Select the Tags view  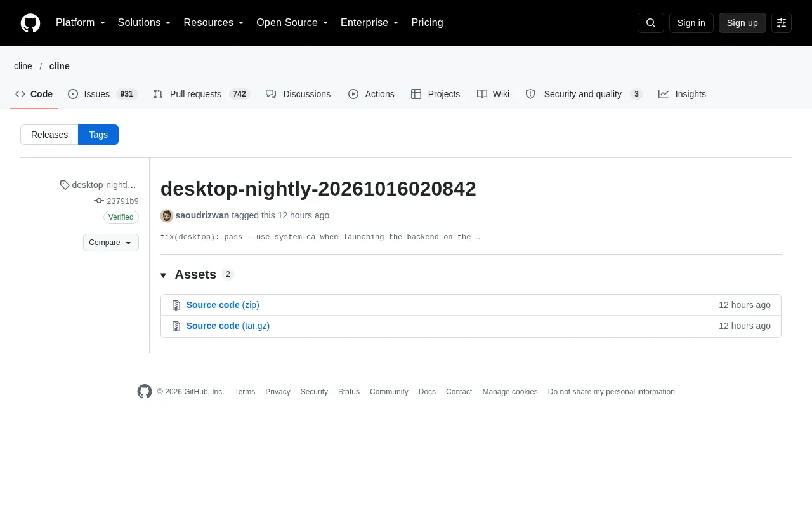click(x=98, y=135)
